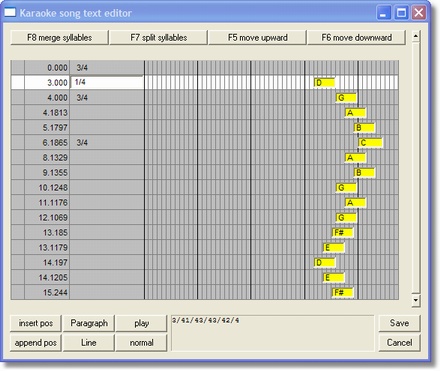Viewport: 440px width, 371px height.
Task: Click the 12.1069 position cell
Action: click(47, 218)
